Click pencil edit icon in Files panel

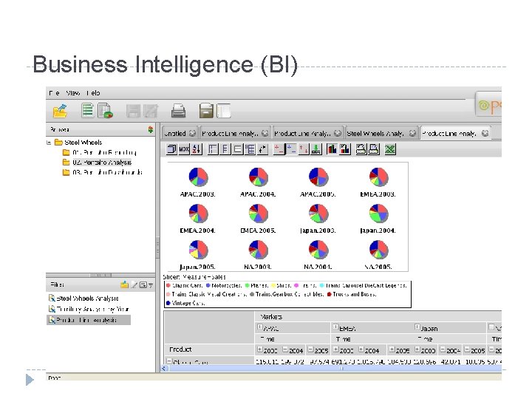click(x=134, y=284)
